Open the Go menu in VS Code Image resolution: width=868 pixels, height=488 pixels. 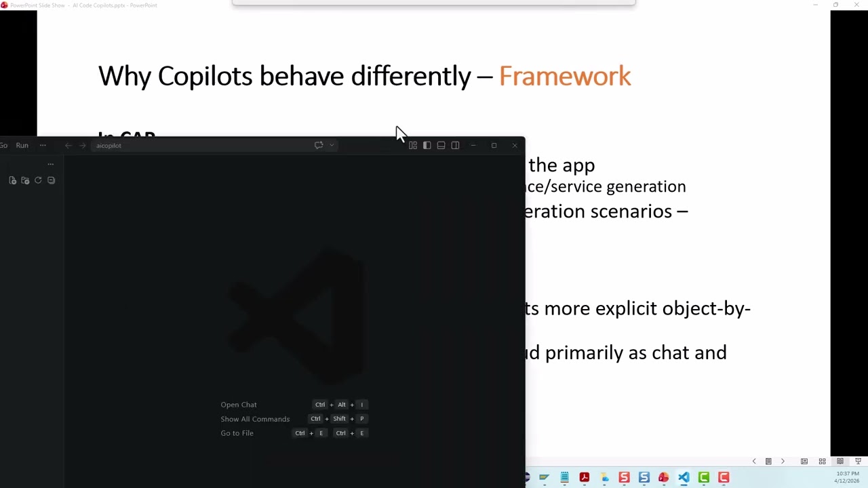pos(3,145)
